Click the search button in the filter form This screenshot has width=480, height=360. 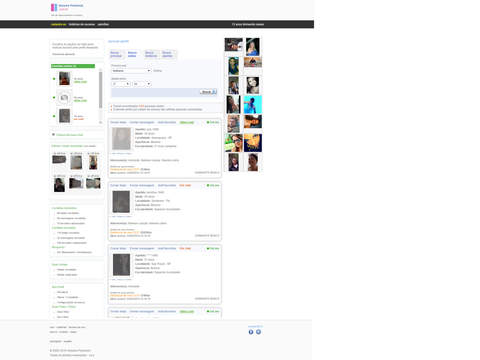pos(209,92)
